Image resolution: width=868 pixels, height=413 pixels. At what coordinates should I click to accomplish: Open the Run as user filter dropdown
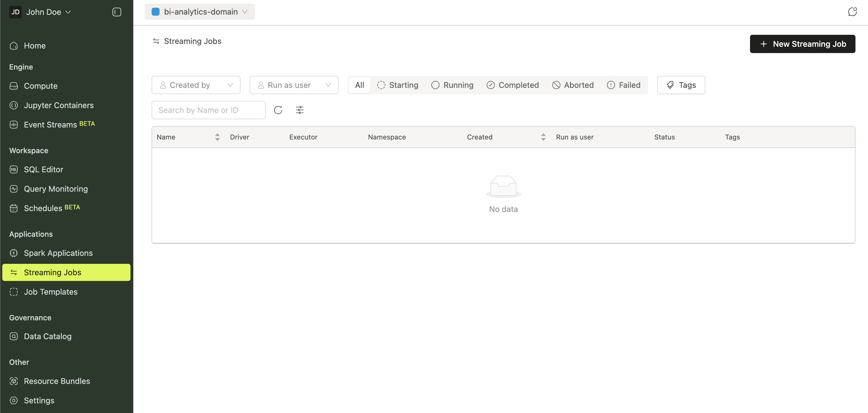pyautogui.click(x=294, y=85)
